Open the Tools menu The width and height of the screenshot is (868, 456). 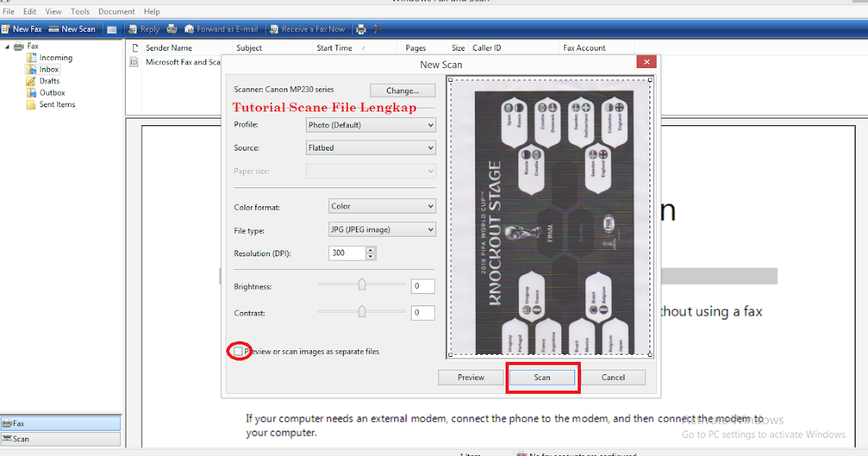coord(80,11)
